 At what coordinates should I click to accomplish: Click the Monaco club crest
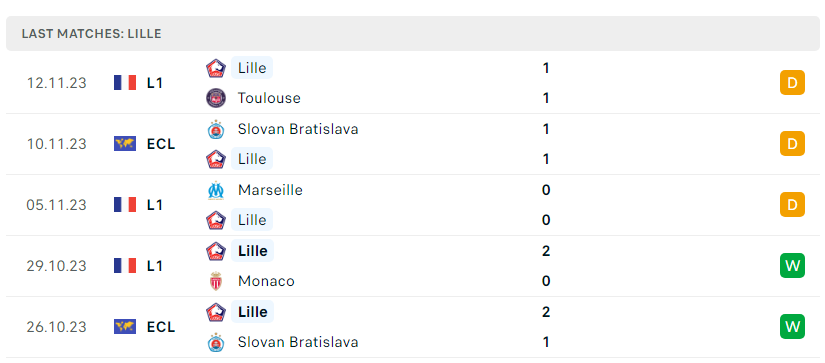(x=216, y=281)
